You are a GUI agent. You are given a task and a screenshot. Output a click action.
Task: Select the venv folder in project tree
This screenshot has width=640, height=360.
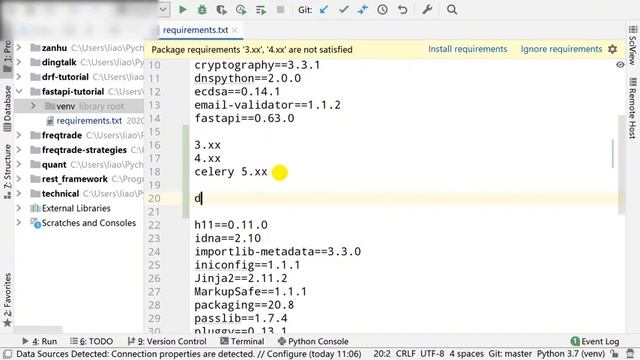click(66, 106)
